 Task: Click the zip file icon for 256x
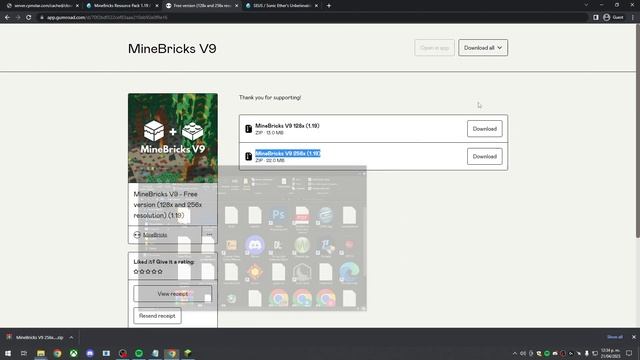[248, 156]
